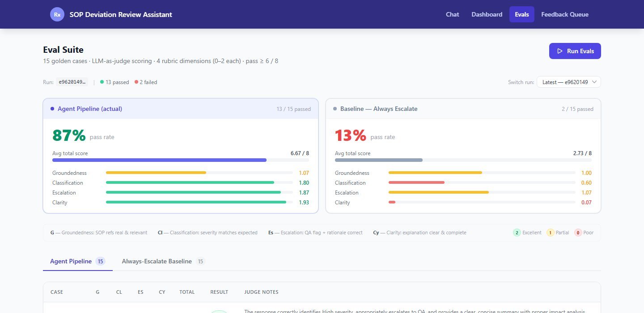Click the G column header
This screenshot has height=313, width=644.
97,292
